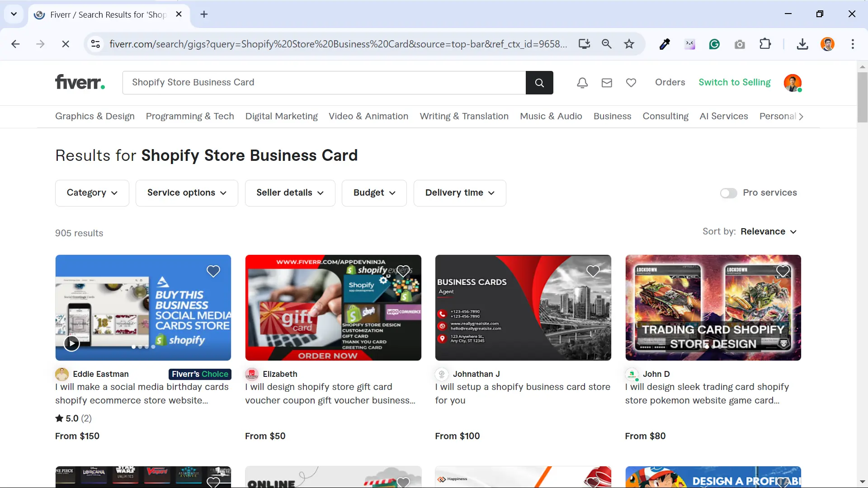
Task: Expand the Budget filter
Action: click(374, 193)
